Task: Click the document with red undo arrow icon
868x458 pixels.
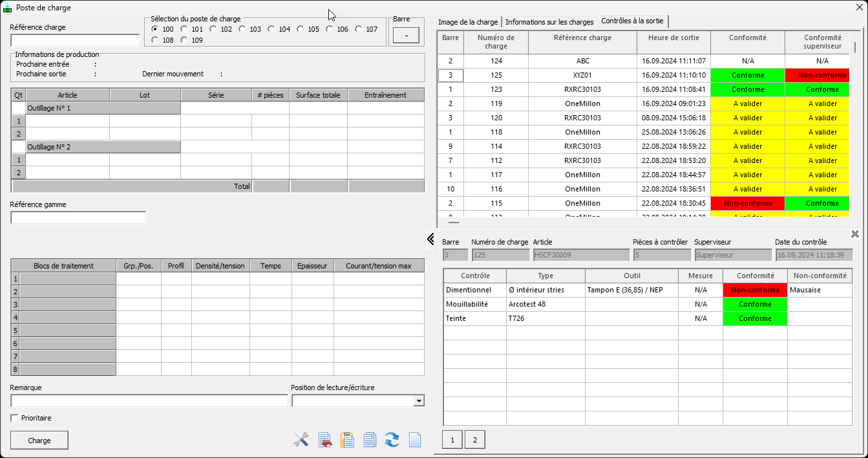Action: 325,440
